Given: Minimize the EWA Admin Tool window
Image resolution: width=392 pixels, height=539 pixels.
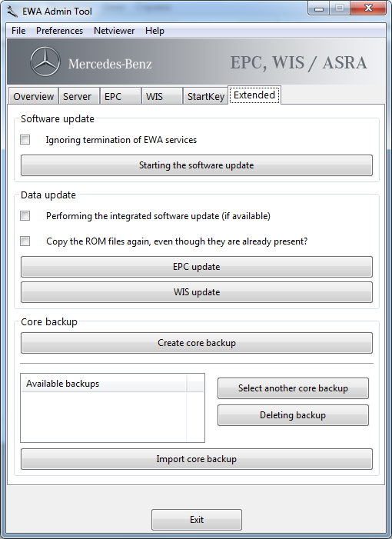Looking at the screenshot, I should click(319, 8).
